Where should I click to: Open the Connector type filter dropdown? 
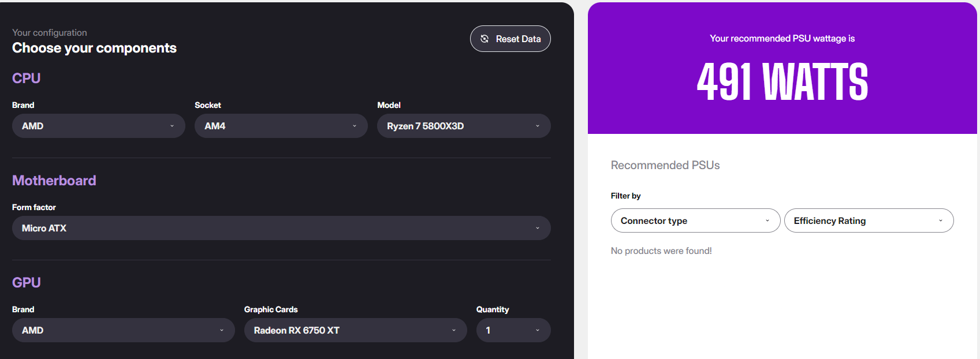coord(695,220)
